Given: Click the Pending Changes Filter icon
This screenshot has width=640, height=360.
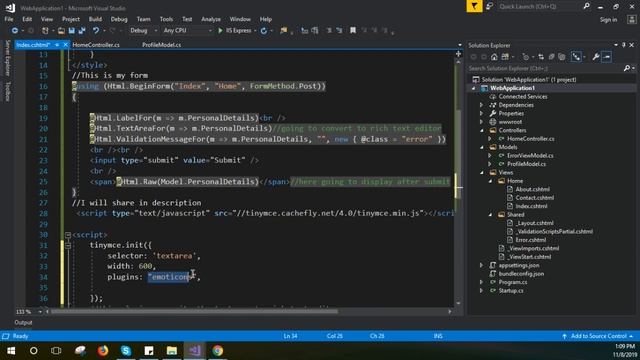Looking at the screenshot, I should pos(526,57).
